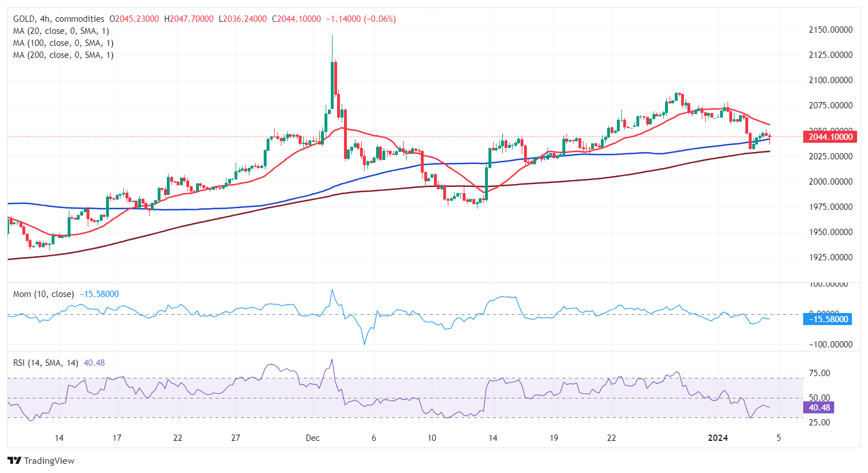Viewport: 868px width, 473px height.
Task: Click the RSI 50.00 axis label
Action: (819, 398)
